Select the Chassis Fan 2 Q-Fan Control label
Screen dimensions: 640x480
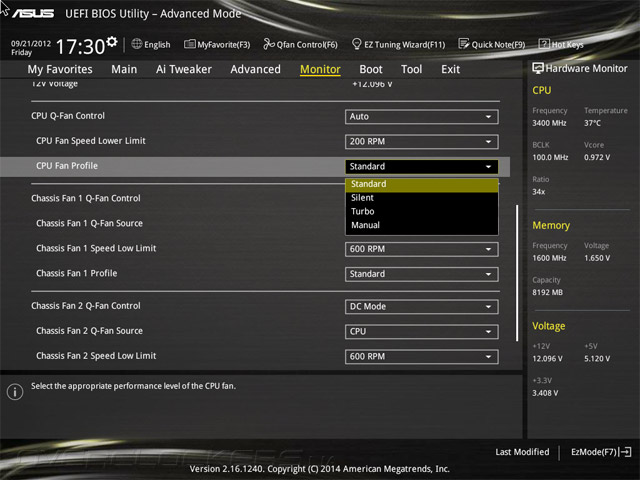pyautogui.click(x=86, y=306)
